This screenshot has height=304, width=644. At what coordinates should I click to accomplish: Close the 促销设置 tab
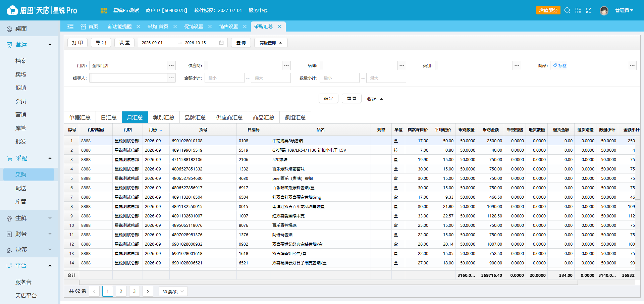[210, 27]
